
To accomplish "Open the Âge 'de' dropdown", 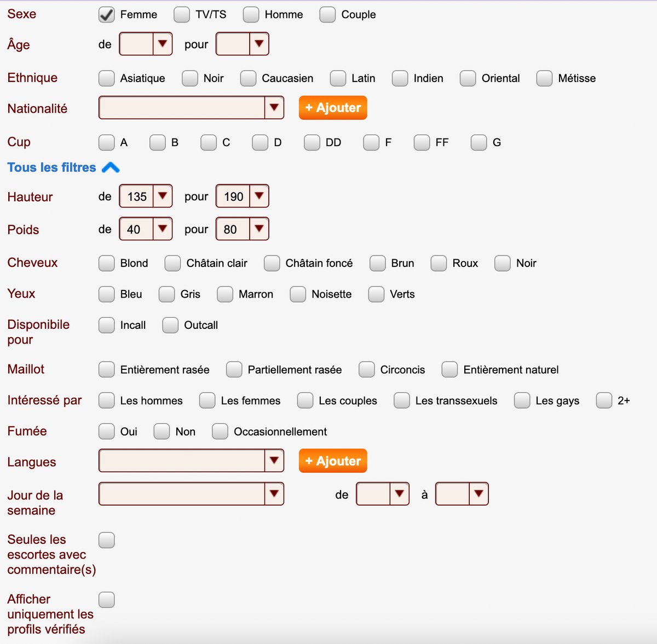I will click(x=146, y=44).
